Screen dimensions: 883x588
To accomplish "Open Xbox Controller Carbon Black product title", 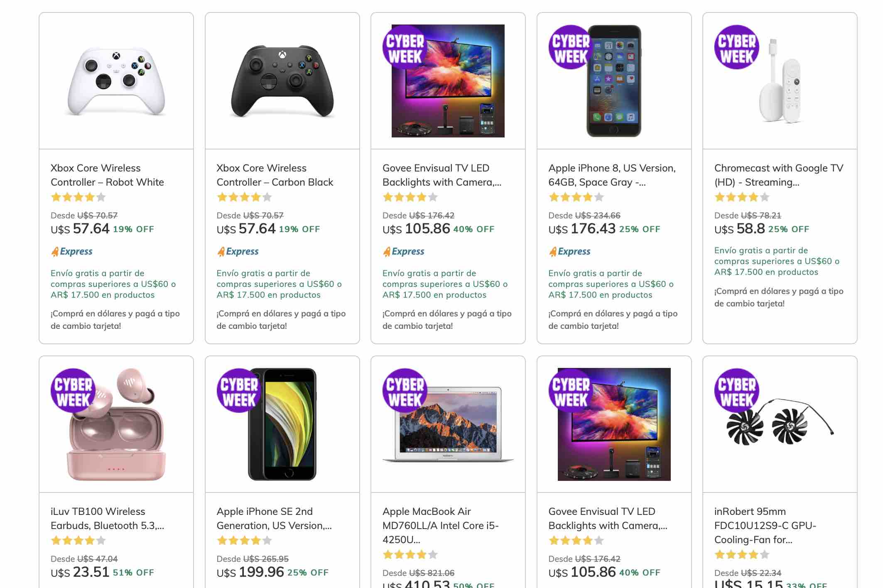I will click(x=275, y=175).
